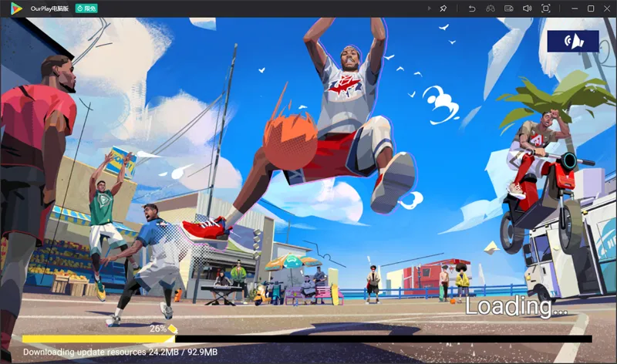Close the OurPlay window

click(x=607, y=8)
